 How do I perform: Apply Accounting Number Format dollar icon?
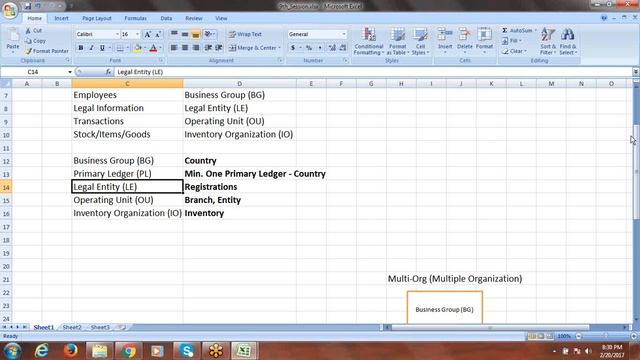(293, 48)
